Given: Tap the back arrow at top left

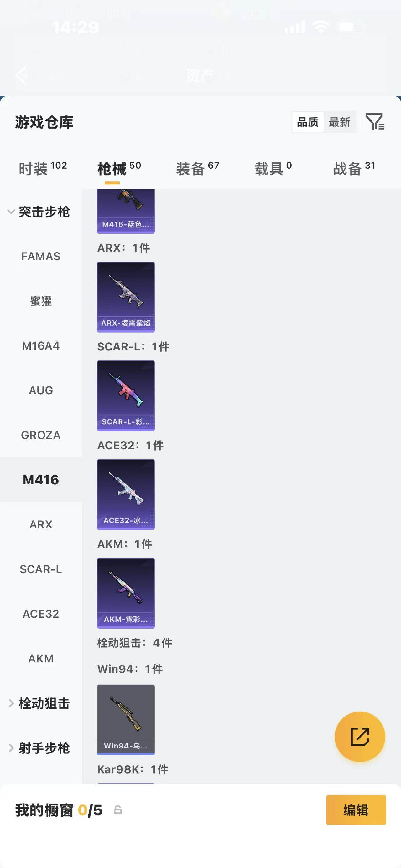Looking at the screenshot, I should point(21,75).
